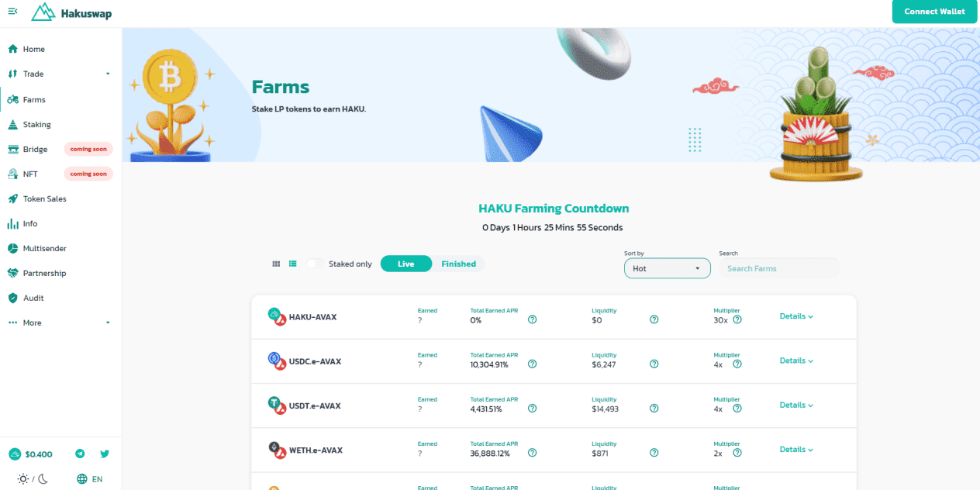Click multiplier help icon for HAKU-AVAX
Viewport: 980px width, 490px height.
(737, 319)
